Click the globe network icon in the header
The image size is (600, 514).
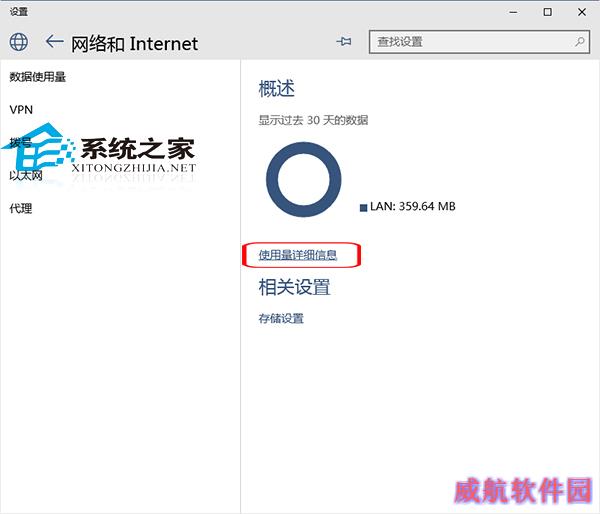point(19,42)
